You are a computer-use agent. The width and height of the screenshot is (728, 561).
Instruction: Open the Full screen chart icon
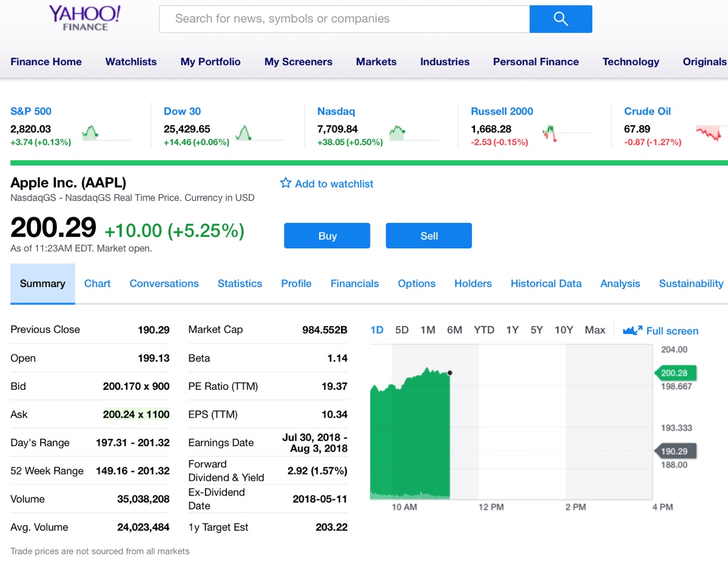coord(633,330)
